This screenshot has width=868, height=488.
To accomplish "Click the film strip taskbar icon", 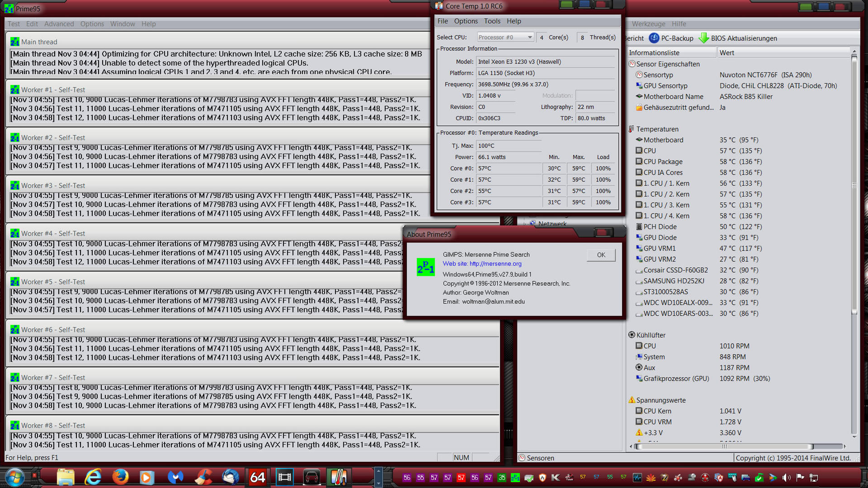I will (x=285, y=478).
